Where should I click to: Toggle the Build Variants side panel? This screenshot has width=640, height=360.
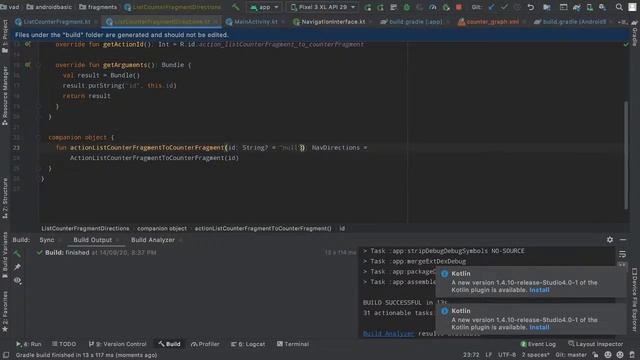click(5, 256)
